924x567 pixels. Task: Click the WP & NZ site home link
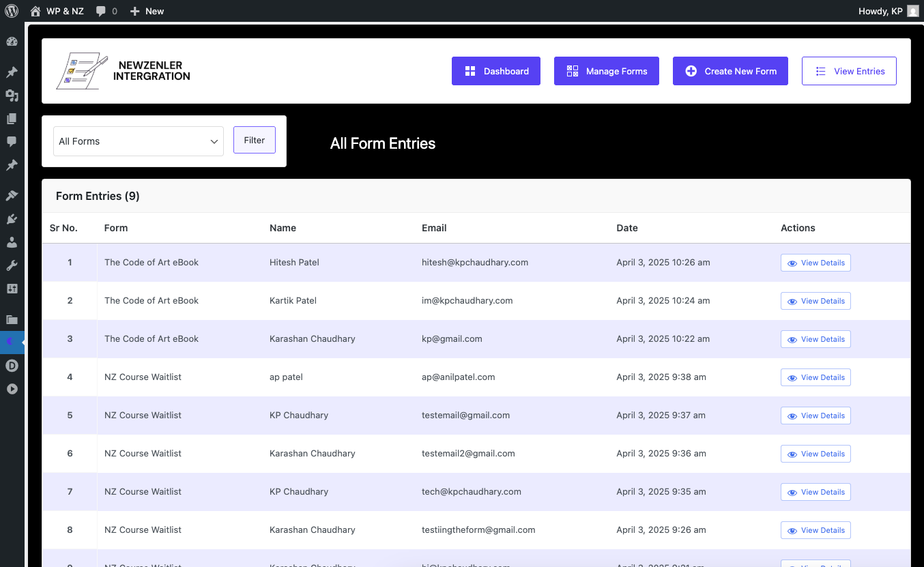click(57, 11)
